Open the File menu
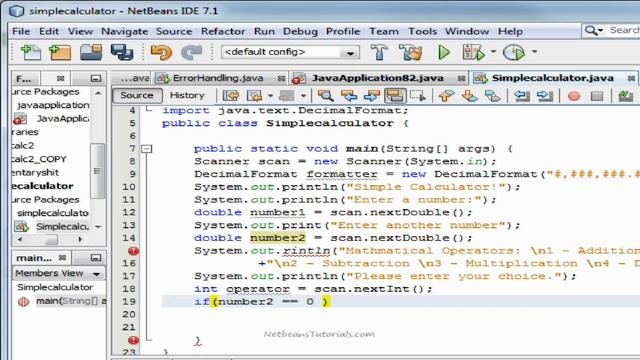 [21, 31]
